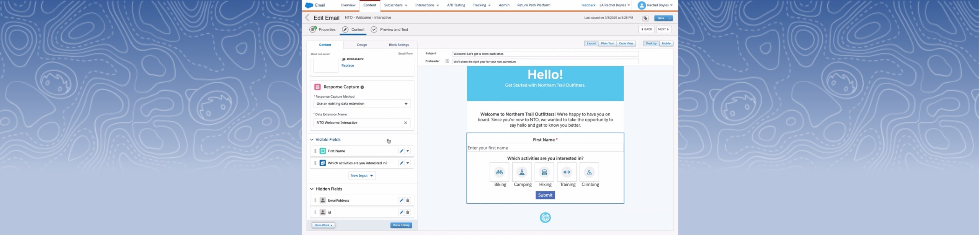Image resolution: width=980 pixels, height=235 pixels.
Task: Collapse the Visible Fields section
Action: (x=312, y=140)
